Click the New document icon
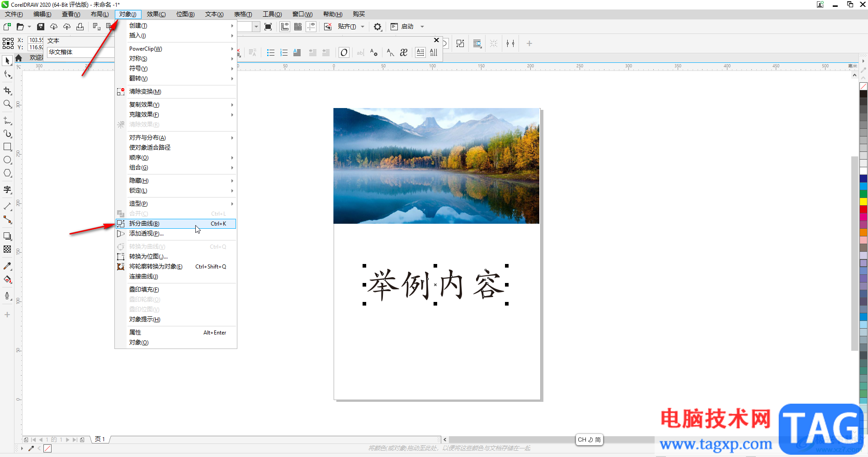Viewport: 868px width, 457px height. tap(7, 27)
